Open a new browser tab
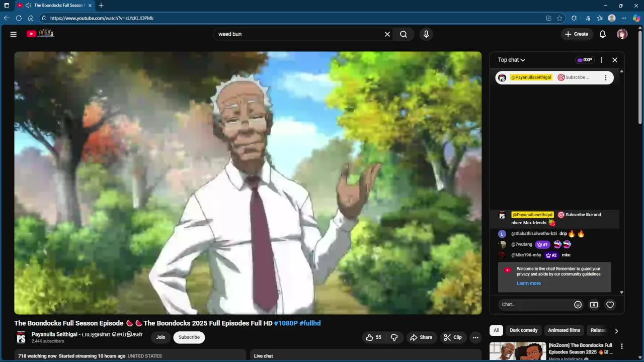This screenshot has width=644, height=362. 101,6
